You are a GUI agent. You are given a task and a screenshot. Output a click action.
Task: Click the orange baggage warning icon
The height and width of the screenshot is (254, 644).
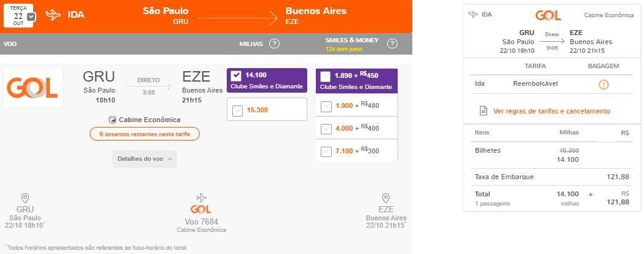[603, 85]
